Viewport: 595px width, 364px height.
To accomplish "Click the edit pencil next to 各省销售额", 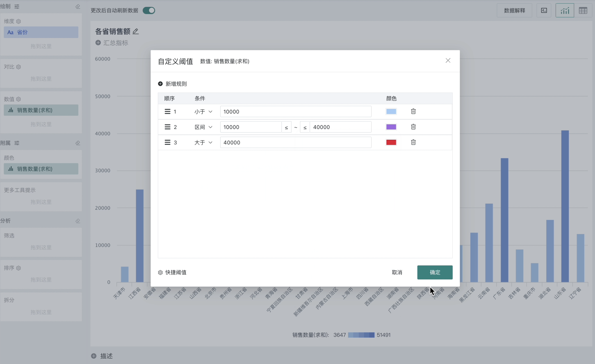I will pos(136,31).
